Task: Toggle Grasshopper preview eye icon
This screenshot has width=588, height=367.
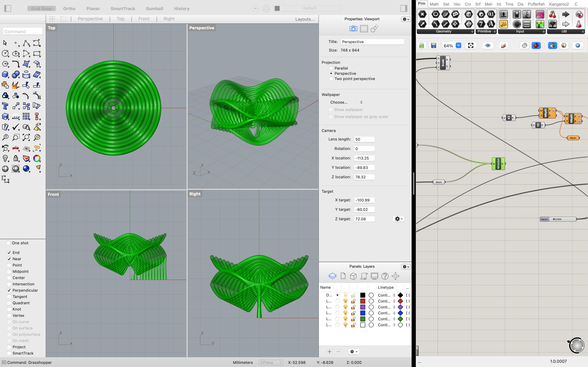Action: (x=488, y=46)
